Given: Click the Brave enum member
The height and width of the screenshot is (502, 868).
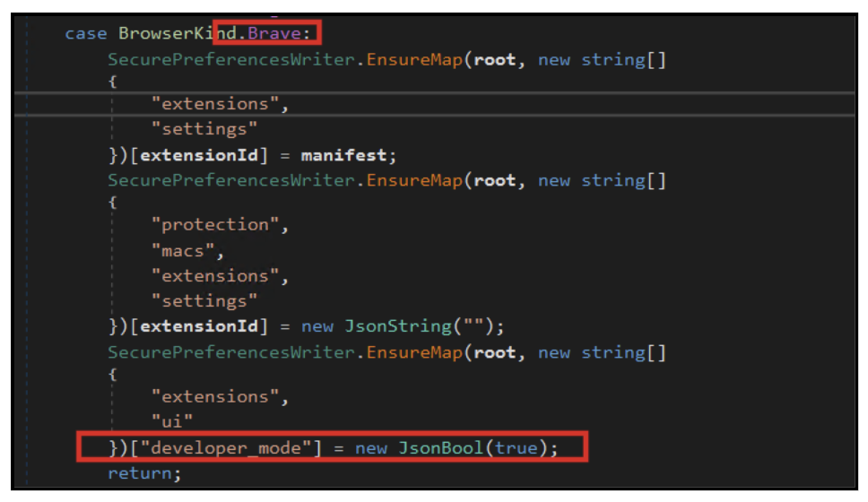Looking at the screenshot, I should click(x=274, y=33).
